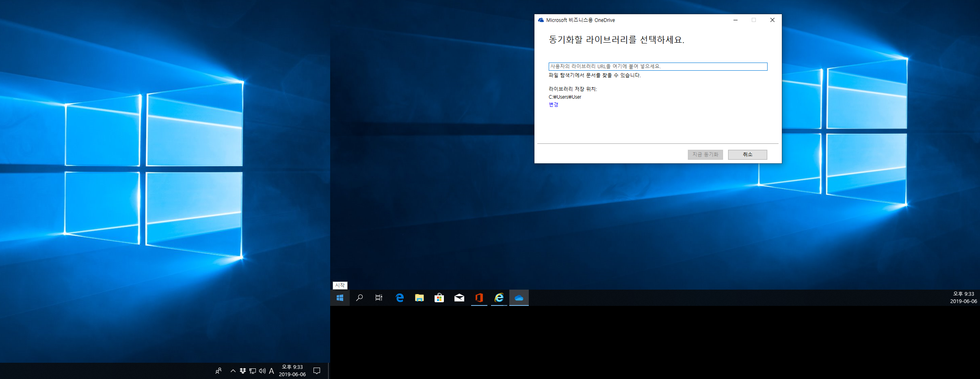Open Microsoft Store taskbar icon

pyautogui.click(x=439, y=298)
